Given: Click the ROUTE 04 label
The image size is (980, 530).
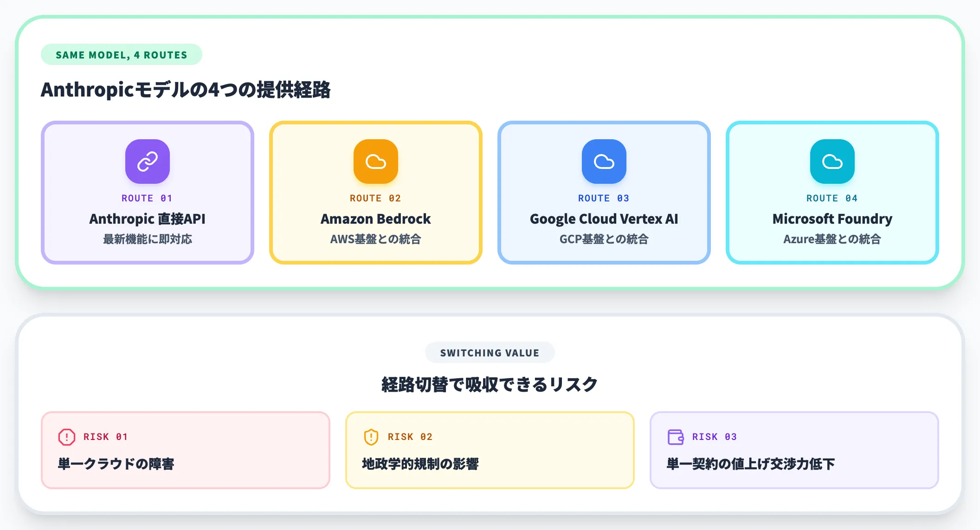Looking at the screenshot, I should 832,198.
